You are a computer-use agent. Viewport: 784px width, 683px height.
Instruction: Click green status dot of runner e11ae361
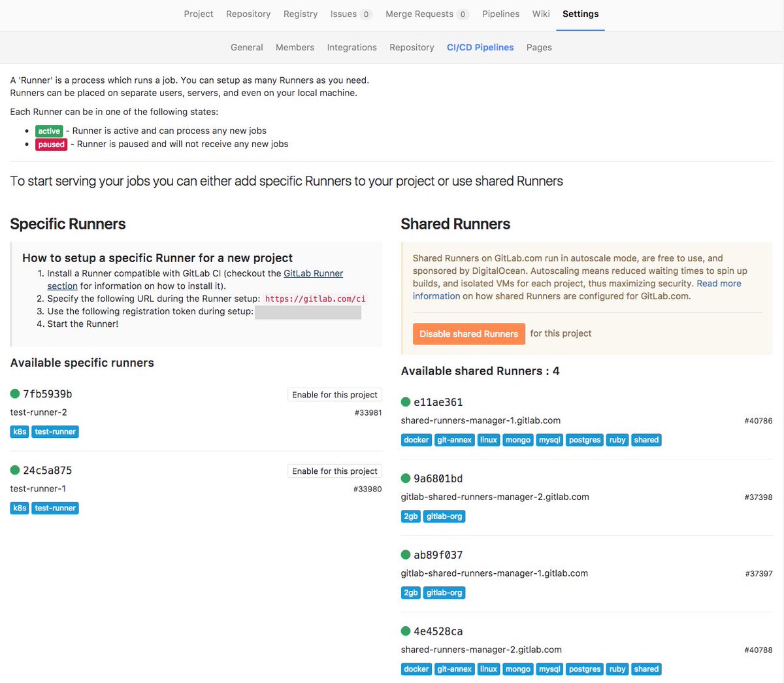[x=406, y=402]
